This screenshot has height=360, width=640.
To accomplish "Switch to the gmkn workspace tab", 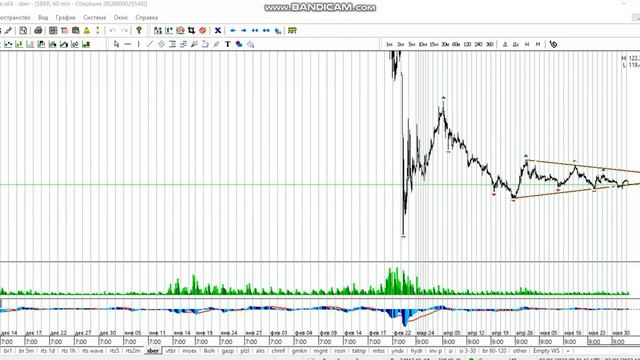I will [299, 351].
